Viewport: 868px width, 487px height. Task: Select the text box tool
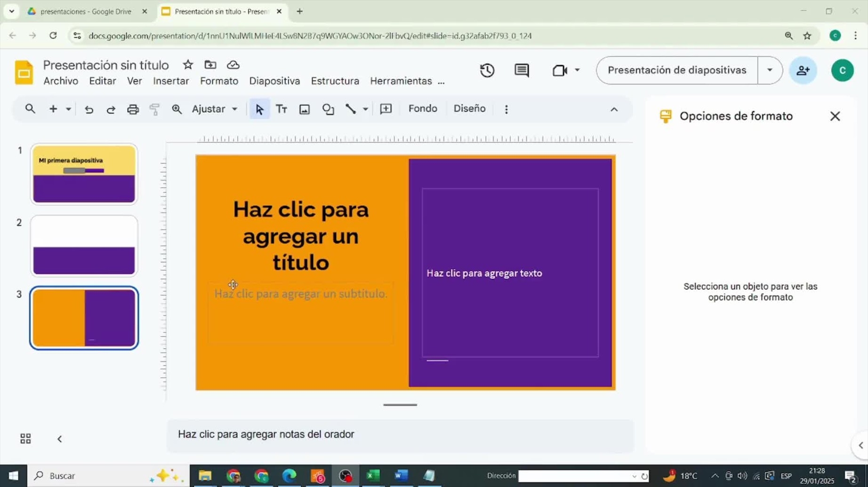point(281,109)
